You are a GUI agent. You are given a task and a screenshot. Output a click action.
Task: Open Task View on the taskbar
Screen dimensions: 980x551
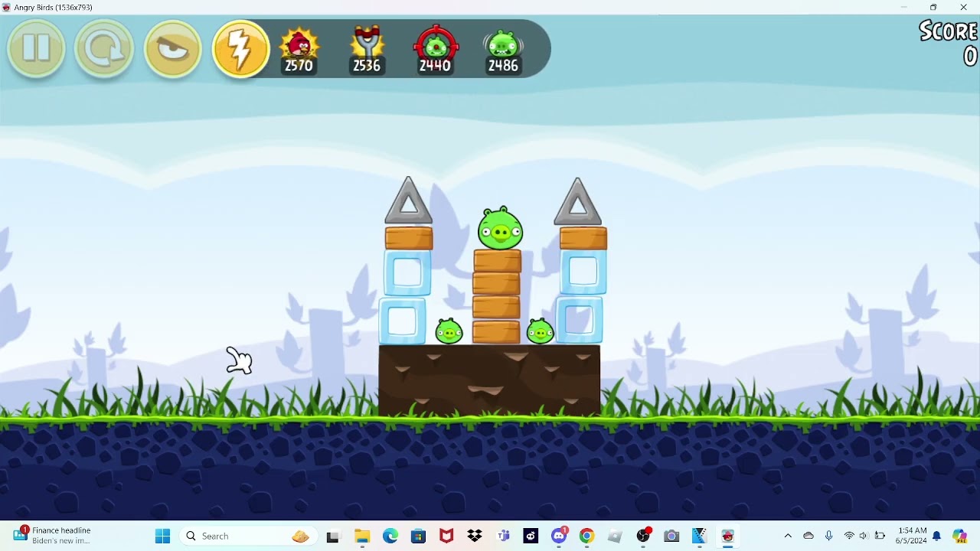(x=332, y=536)
